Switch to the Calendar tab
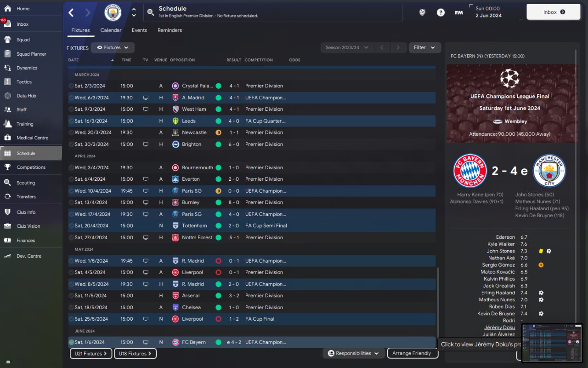588x368 pixels. tap(111, 30)
